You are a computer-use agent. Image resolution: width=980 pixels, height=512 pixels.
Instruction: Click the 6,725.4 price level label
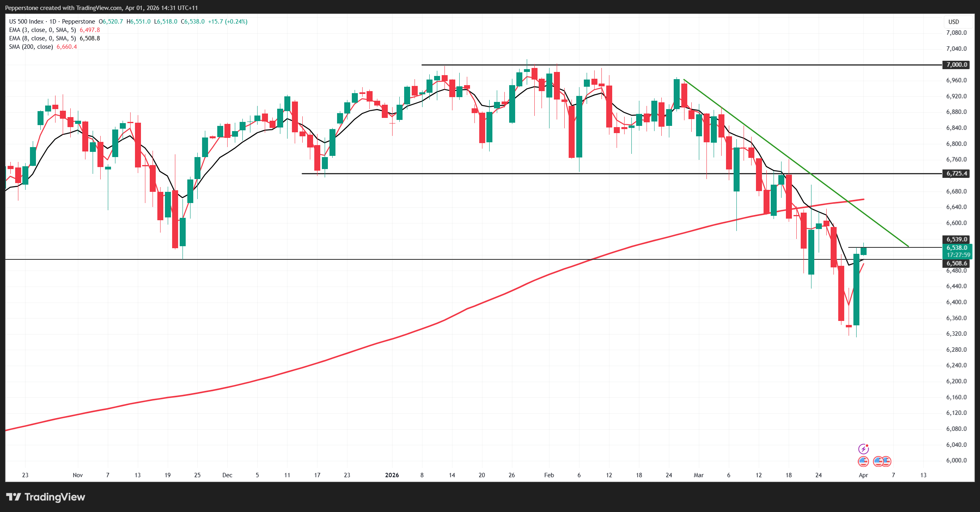[956, 173]
